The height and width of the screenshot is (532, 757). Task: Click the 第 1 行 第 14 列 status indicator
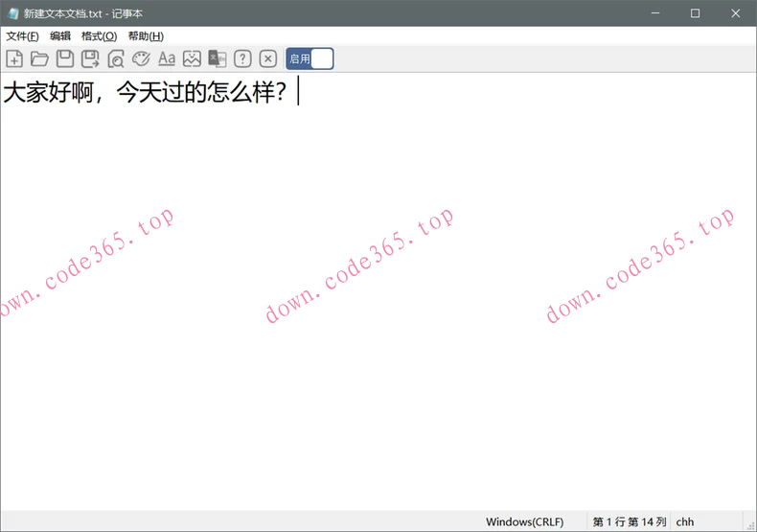coord(629,521)
